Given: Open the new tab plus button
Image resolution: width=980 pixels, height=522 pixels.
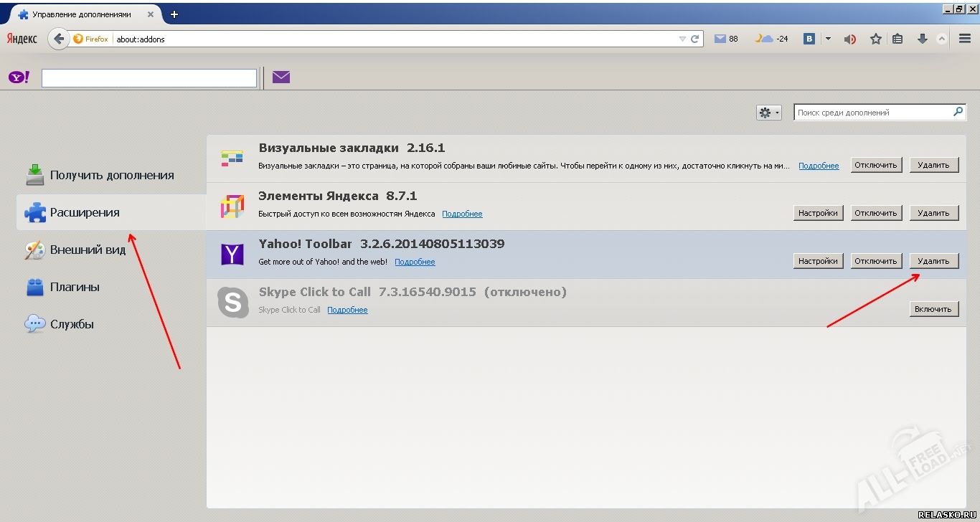Looking at the screenshot, I should 174,14.
